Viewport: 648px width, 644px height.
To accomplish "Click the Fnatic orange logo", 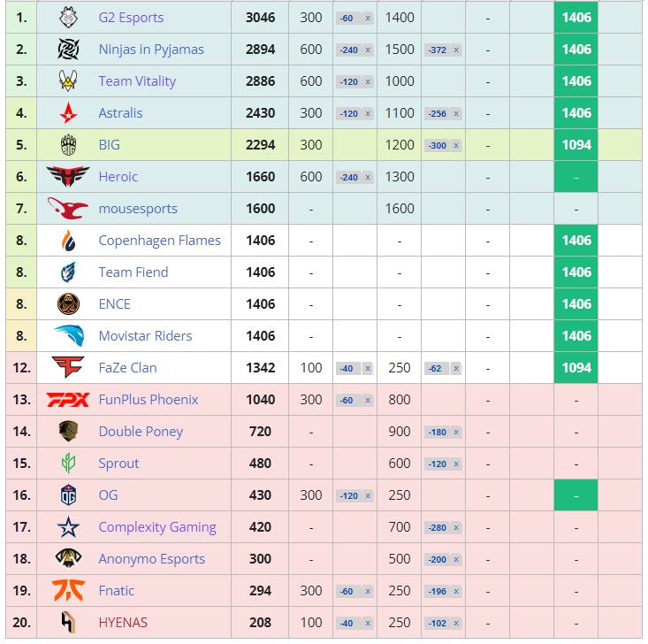I will (68, 591).
